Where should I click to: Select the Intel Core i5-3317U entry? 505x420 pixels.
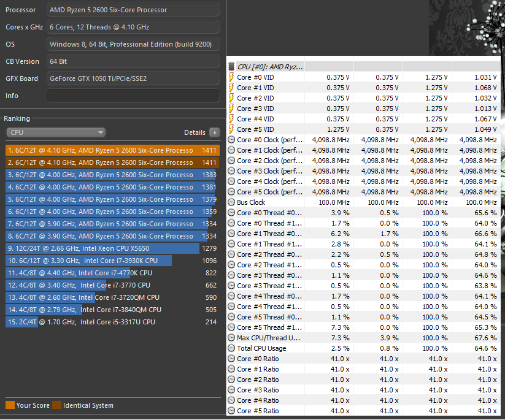[112, 322]
